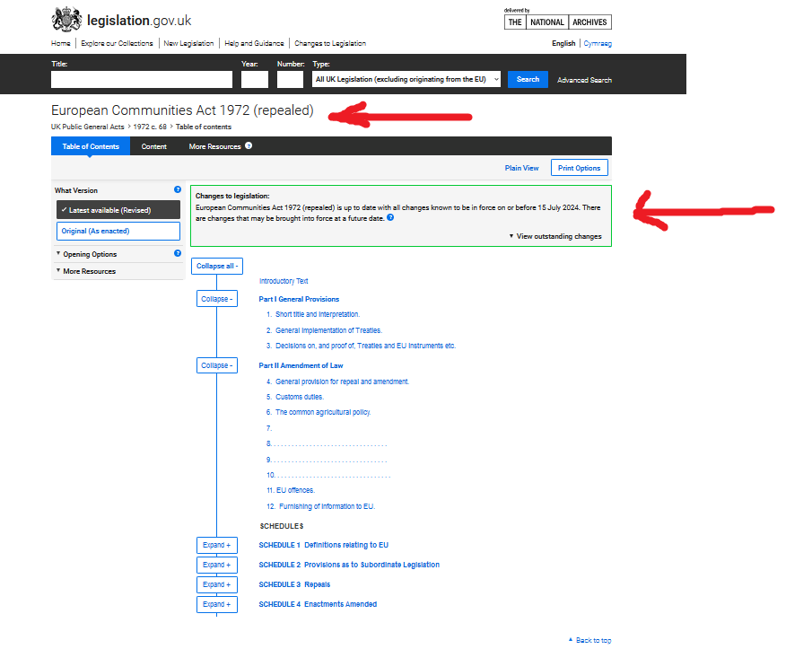This screenshot has height=649, width=812.
Task: Open section 4 General provision for repeal
Action: 343,382
